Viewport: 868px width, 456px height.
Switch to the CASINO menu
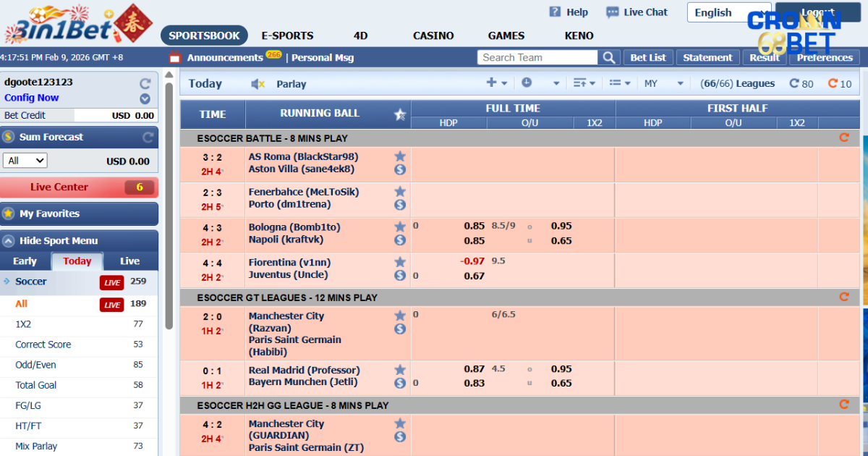coord(433,35)
